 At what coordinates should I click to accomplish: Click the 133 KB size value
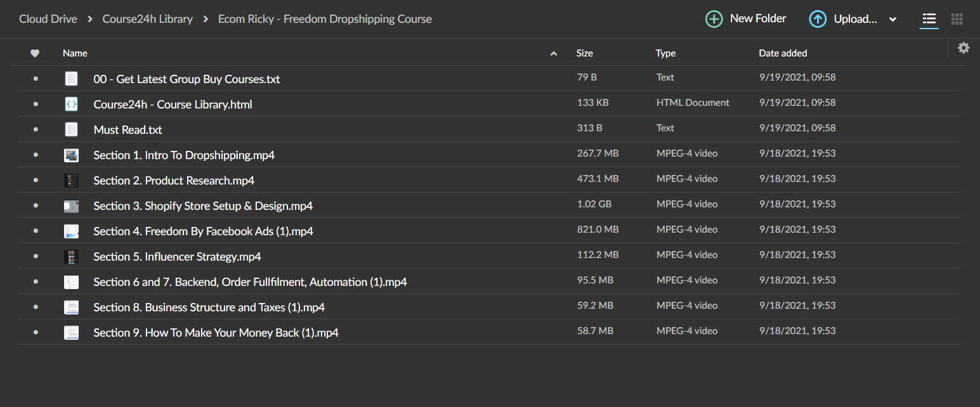[x=593, y=103]
